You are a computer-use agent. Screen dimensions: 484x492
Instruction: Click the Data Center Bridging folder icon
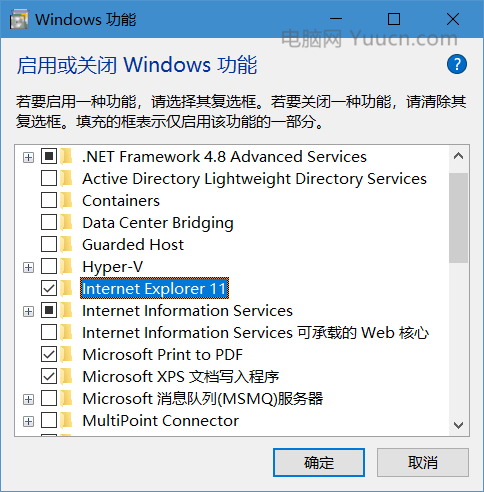[67, 223]
